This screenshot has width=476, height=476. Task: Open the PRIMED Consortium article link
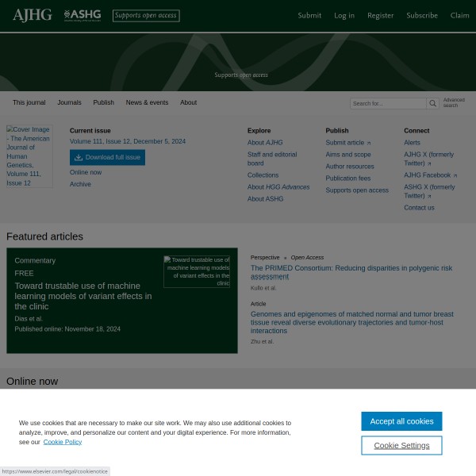pos(351,272)
